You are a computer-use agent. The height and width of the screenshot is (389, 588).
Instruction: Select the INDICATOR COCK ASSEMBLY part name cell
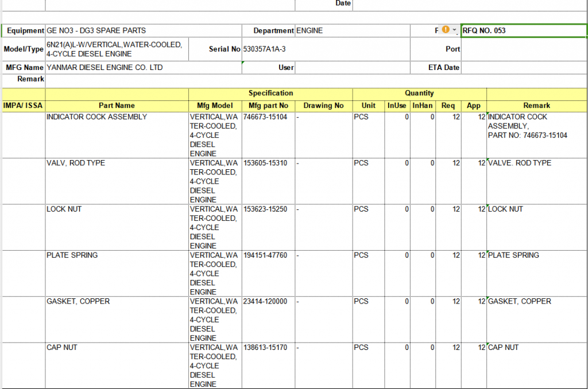117,117
